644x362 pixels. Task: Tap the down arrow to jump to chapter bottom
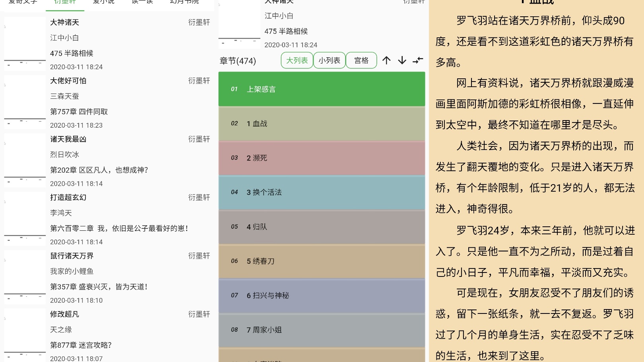(x=402, y=60)
